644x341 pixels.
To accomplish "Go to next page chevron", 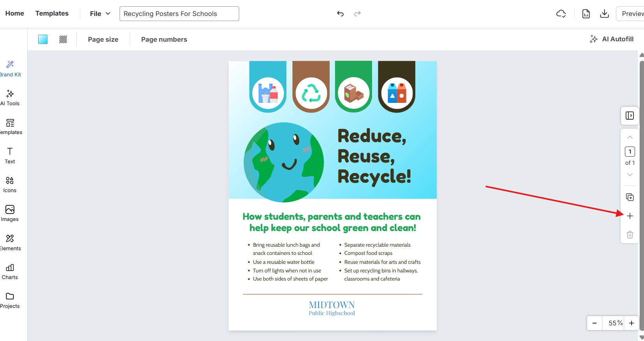I will point(630,175).
